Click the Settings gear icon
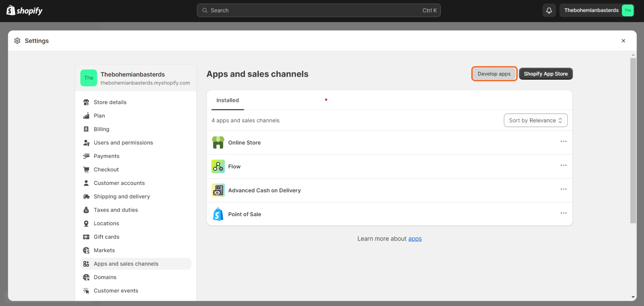Screen dimensions: 644x306 [17, 41]
